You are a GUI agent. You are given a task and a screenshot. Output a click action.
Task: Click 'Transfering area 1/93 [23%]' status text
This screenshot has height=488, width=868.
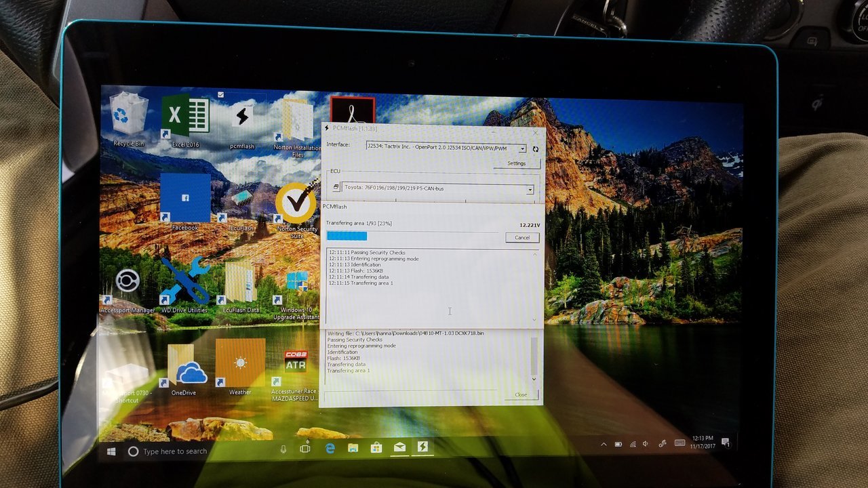tap(359, 223)
